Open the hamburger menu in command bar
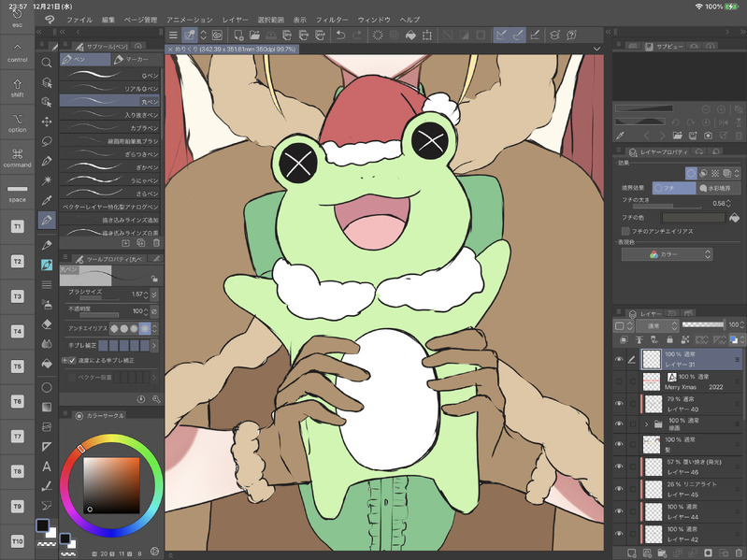Image resolution: width=747 pixels, height=560 pixels. pos(173,36)
